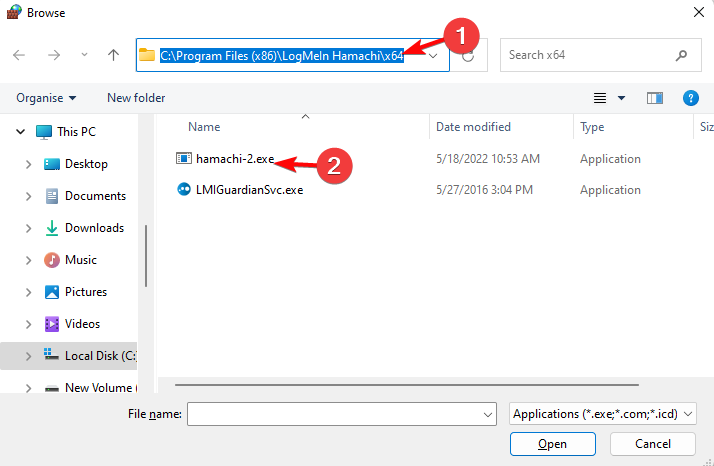Show the preview pane
This screenshot has width=714, height=466.
[655, 98]
